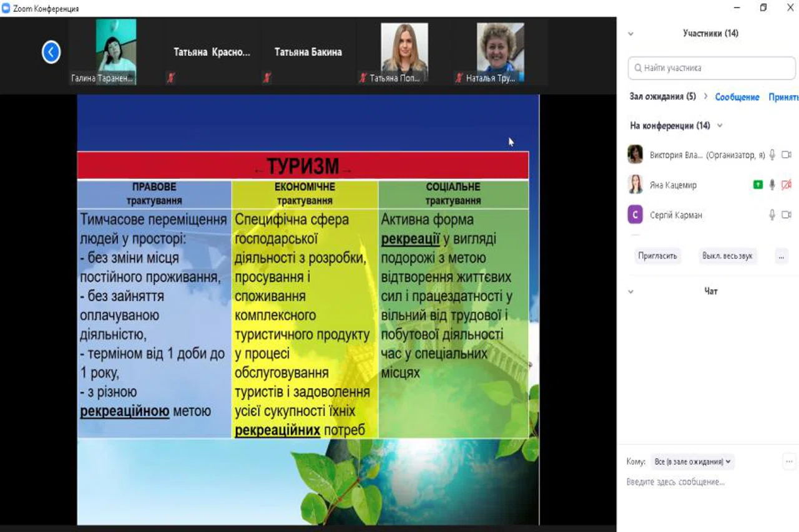Click underlined рекреації in social column
The height and width of the screenshot is (532, 799).
point(410,239)
